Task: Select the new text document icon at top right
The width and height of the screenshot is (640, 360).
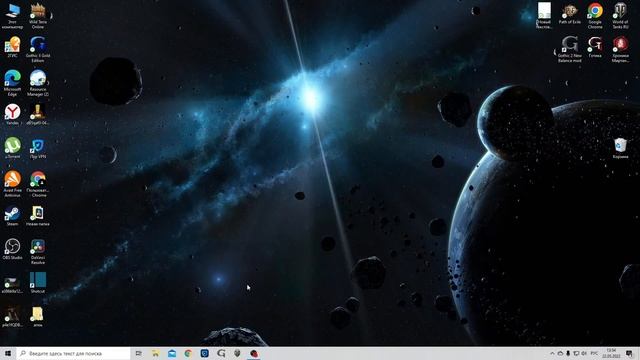Action: click(x=544, y=16)
